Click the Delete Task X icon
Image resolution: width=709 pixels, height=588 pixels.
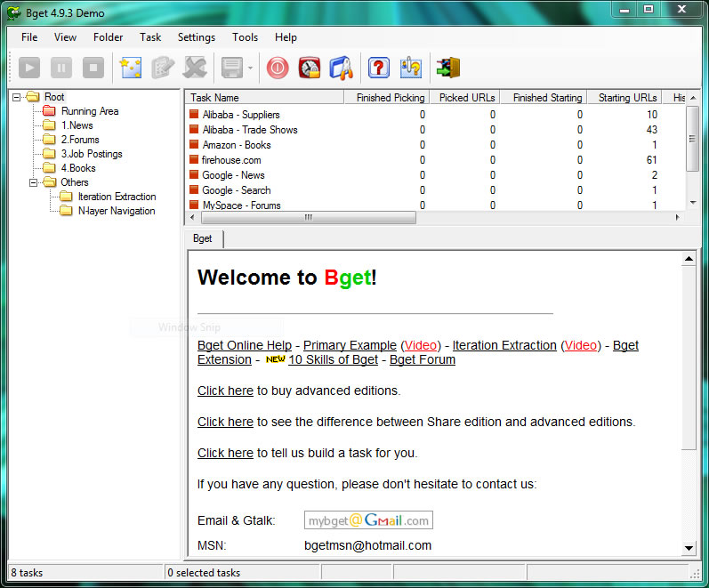(195, 68)
